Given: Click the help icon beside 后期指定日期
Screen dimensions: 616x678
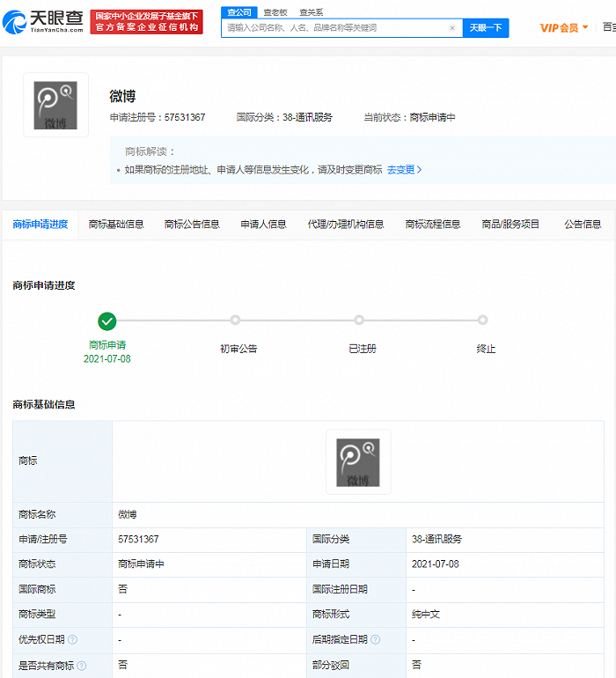Looking at the screenshot, I should point(375,639).
